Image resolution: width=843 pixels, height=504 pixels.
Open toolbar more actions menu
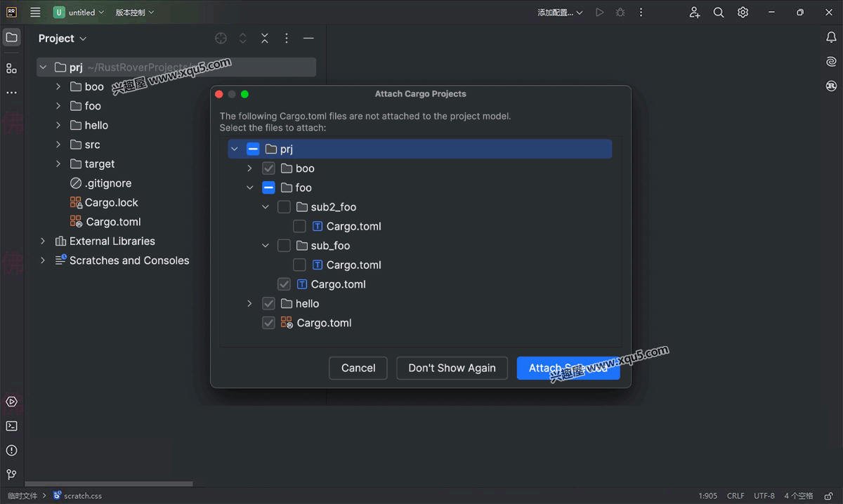click(641, 12)
